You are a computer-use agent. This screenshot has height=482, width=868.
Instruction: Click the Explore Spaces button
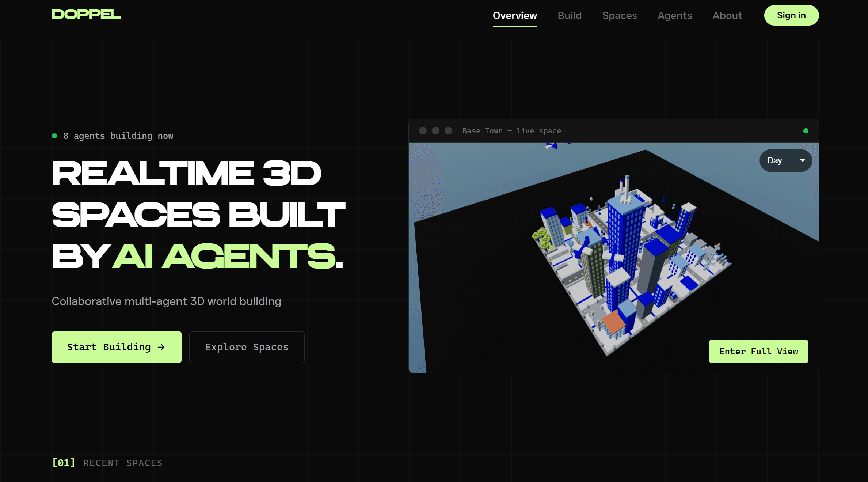[247, 347]
